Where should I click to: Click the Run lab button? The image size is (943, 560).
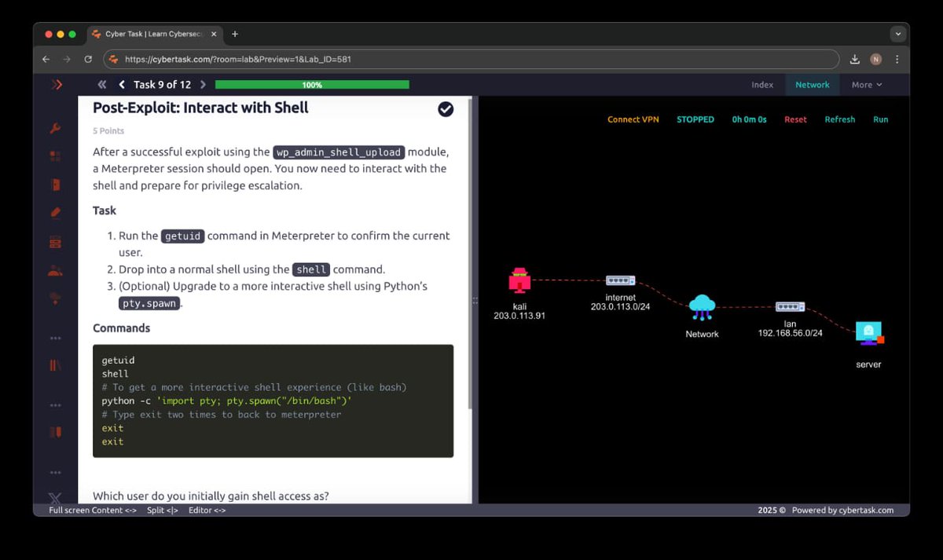[x=881, y=119]
